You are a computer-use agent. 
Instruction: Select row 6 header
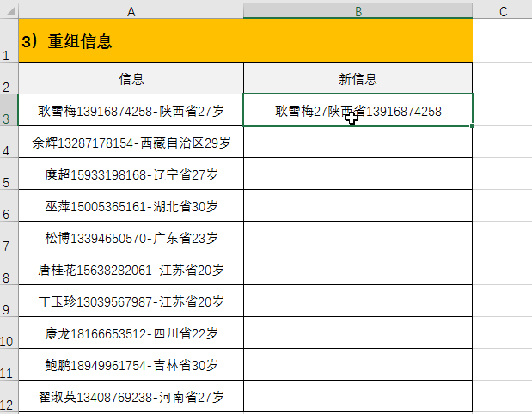coord(9,205)
